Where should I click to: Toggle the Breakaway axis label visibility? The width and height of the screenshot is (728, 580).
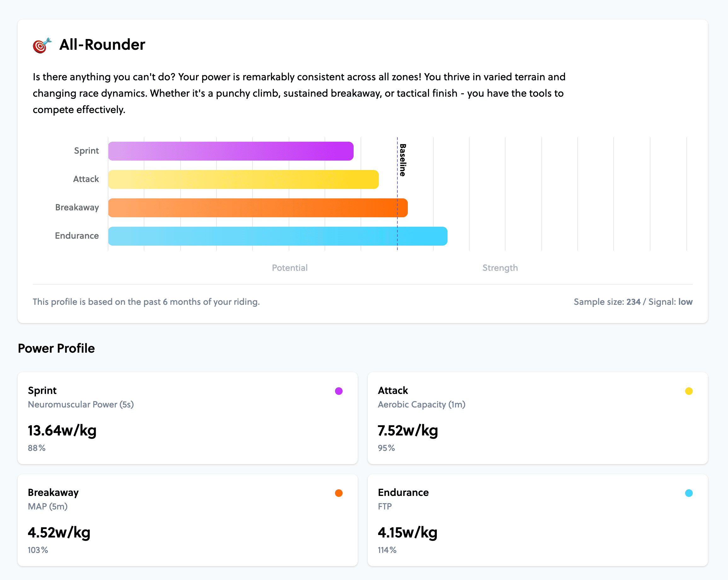click(x=77, y=208)
